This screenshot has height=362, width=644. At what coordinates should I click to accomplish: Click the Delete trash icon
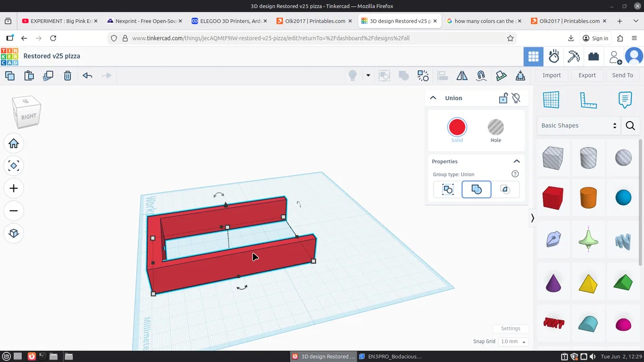tap(67, 75)
